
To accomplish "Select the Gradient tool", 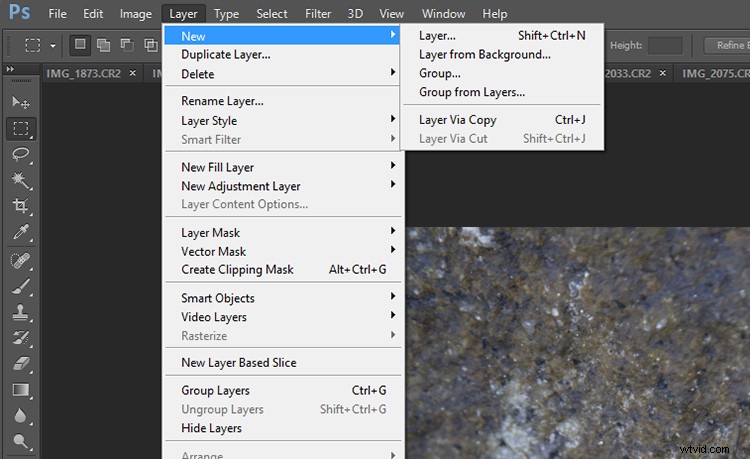I will [x=21, y=390].
